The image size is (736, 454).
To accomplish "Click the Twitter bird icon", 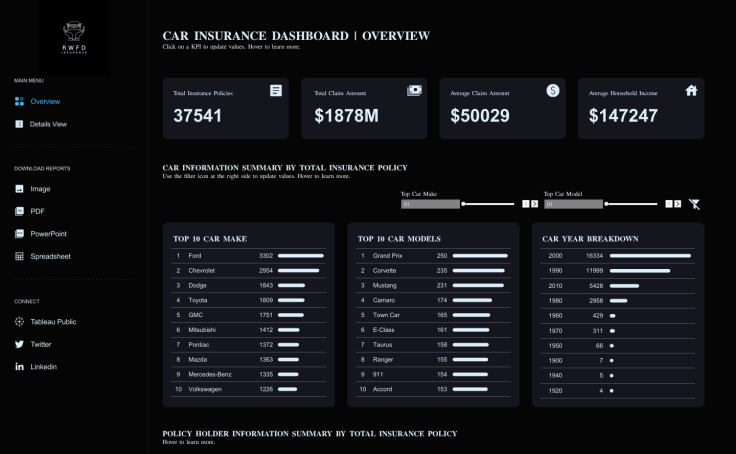I will pyautogui.click(x=19, y=344).
